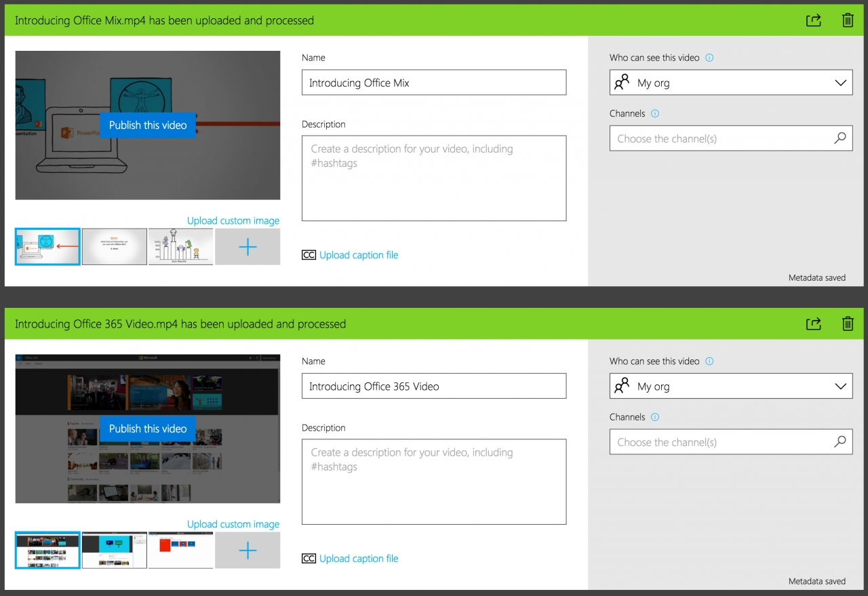This screenshot has height=596, width=868.
Task: Publish the Introducing Office 365 Video
Action: pyautogui.click(x=148, y=429)
